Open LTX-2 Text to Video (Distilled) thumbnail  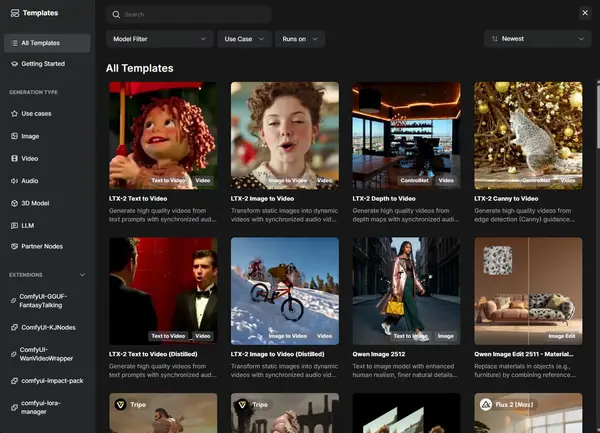point(163,291)
